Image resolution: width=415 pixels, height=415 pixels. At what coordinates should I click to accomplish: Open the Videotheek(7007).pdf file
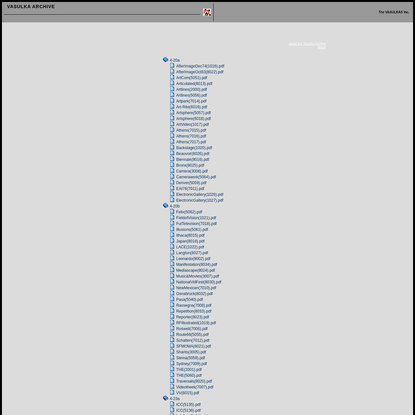[195, 387]
